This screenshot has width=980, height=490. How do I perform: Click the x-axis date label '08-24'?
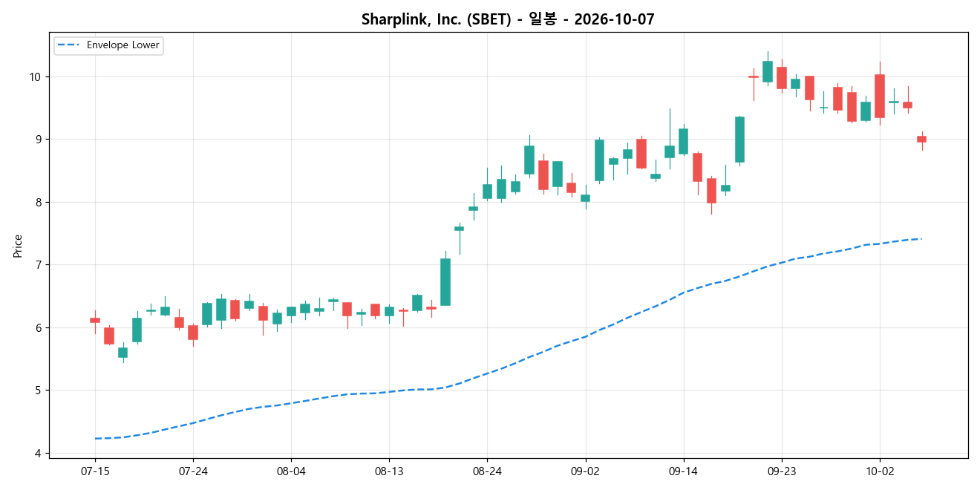tap(487, 471)
